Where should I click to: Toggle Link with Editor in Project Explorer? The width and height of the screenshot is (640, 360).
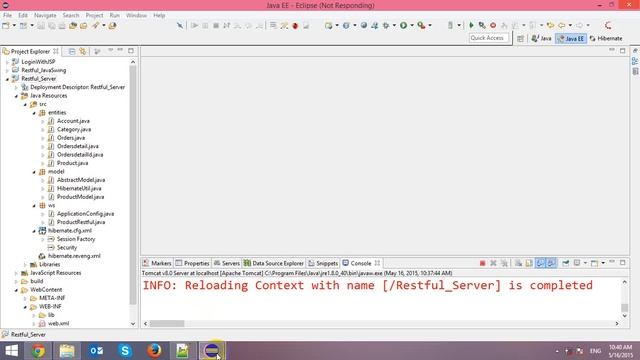point(83,51)
